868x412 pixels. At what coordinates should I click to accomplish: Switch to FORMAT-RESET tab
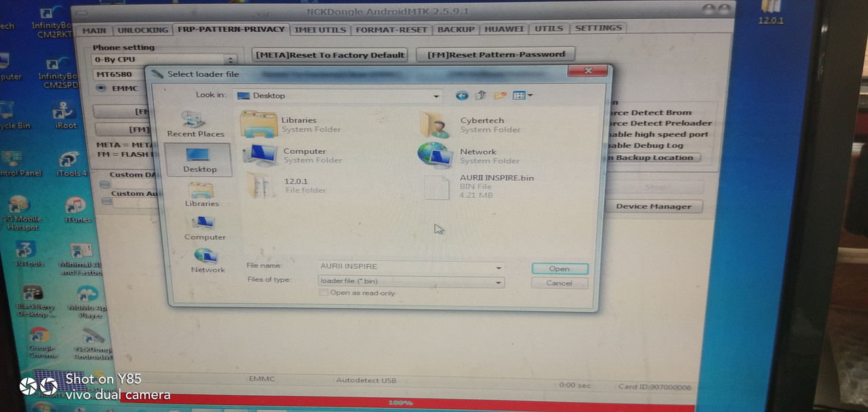[x=391, y=29]
